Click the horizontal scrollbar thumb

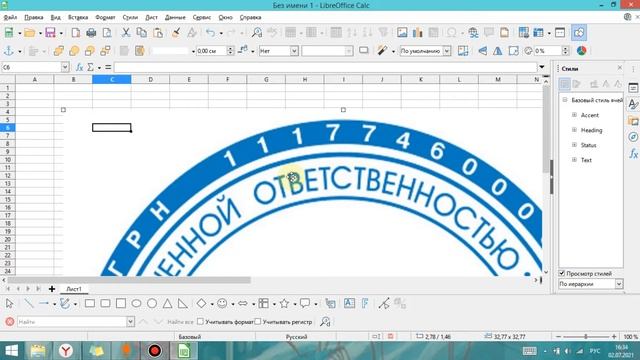(129, 280)
